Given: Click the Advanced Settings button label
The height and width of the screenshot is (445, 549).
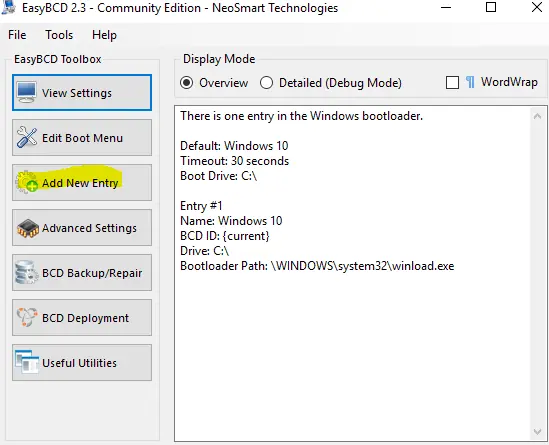Looking at the screenshot, I should [x=89, y=228].
